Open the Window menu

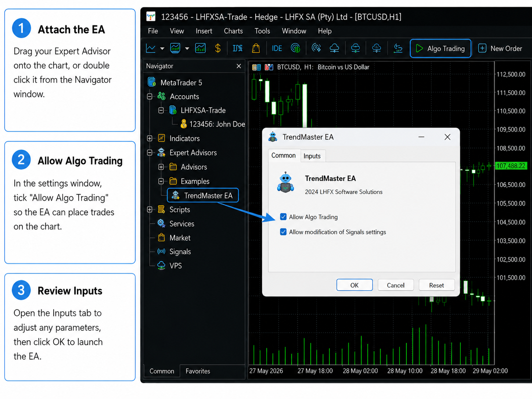point(294,31)
